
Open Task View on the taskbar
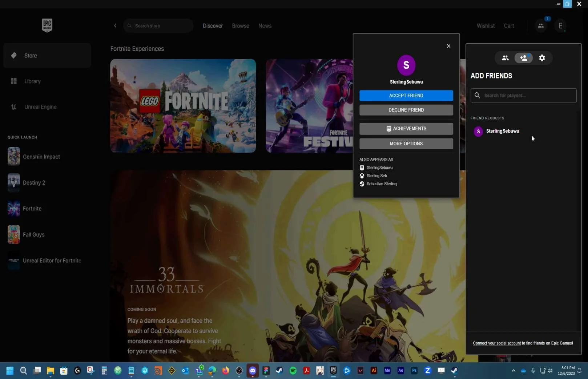pos(37,371)
